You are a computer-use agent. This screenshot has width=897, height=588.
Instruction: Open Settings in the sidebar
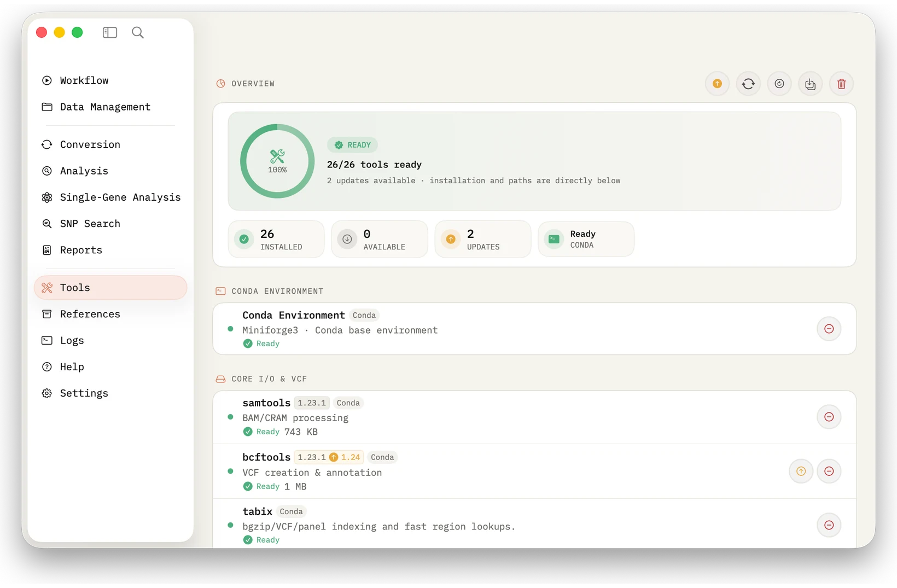[110, 393]
